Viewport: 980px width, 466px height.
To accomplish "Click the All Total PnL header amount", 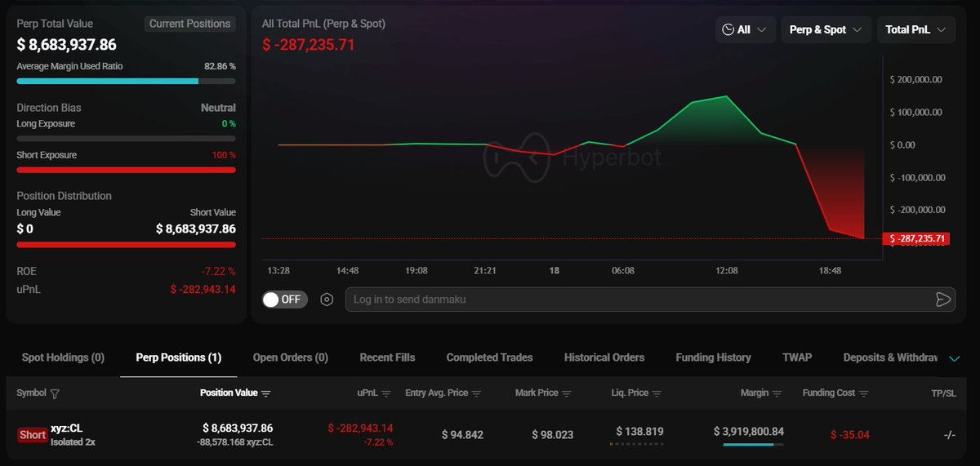I will (x=309, y=45).
